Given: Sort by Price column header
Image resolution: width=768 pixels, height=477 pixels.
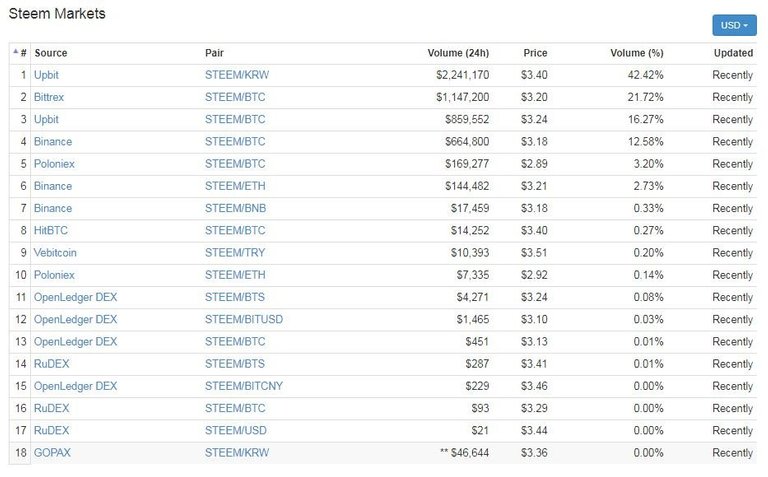Looking at the screenshot, I should pos(535,53).
